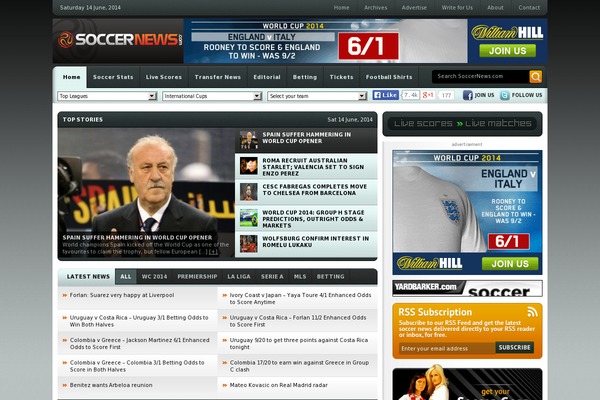The width and height of the screenshot is (600, 400).
Task: Click the top bar Home link
Action: 341,7
